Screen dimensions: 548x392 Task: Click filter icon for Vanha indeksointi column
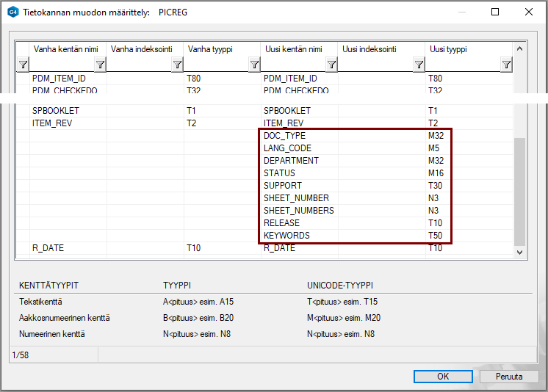click(177, 65)
